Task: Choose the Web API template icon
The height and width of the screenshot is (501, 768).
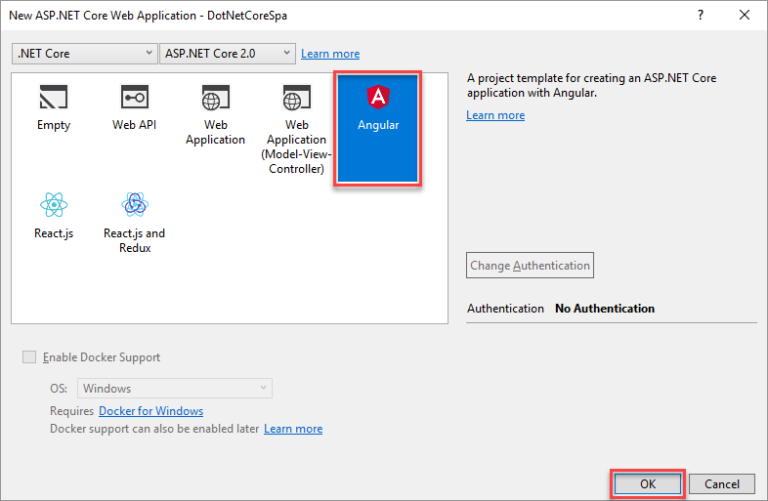Action: point(134,97)
